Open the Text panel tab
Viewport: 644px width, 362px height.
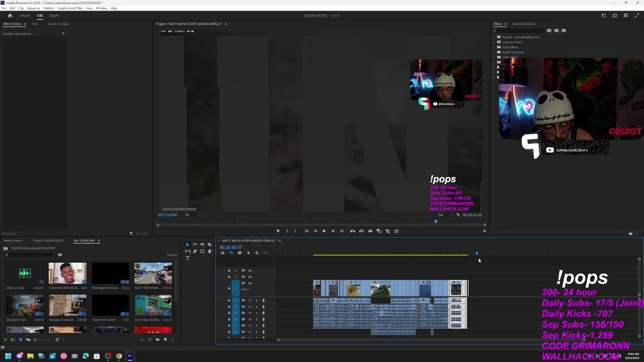click(x=34, y=24)
